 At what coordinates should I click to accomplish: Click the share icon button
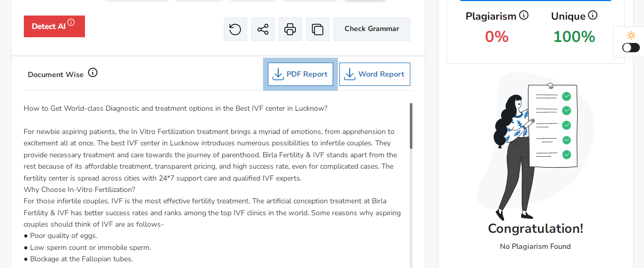(x=263, y=29)
